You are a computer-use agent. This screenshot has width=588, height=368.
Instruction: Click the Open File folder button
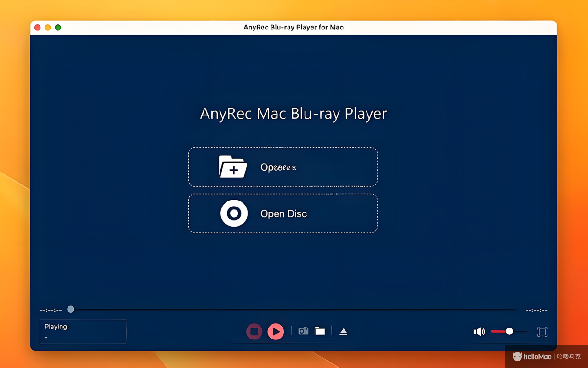point(283,167)
